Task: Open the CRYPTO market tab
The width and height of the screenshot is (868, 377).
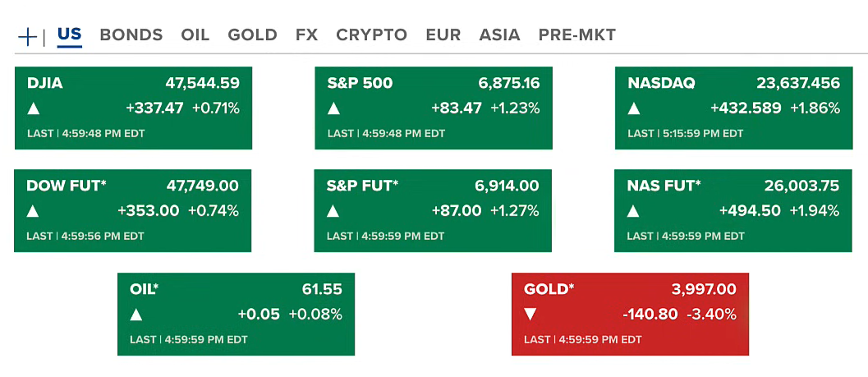Action: point(371,35)
